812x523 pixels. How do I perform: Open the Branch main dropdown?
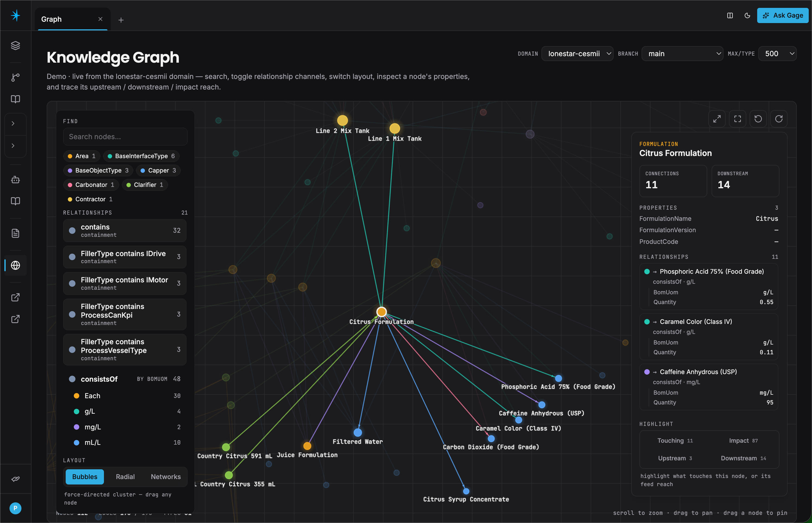[682, 54]
